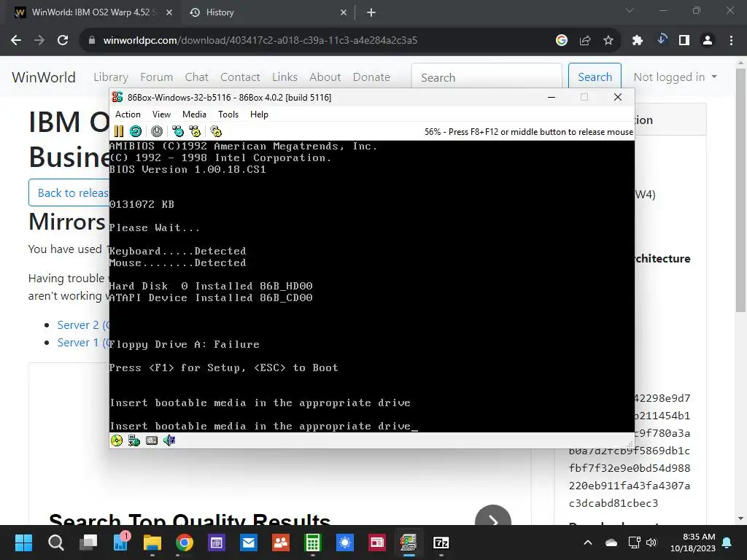Open Windows taskbar search
This screenshot has height=560, width=747.
click(55, 542)
